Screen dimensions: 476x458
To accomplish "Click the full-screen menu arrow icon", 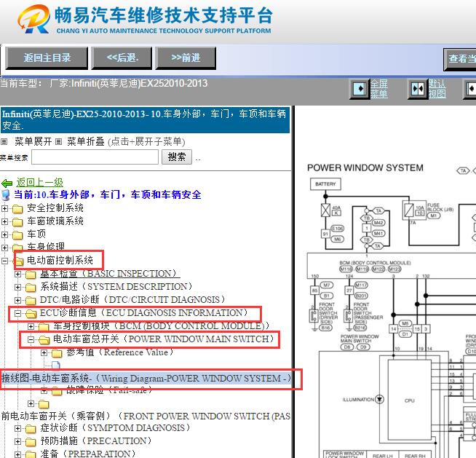I will click(360, 90).
